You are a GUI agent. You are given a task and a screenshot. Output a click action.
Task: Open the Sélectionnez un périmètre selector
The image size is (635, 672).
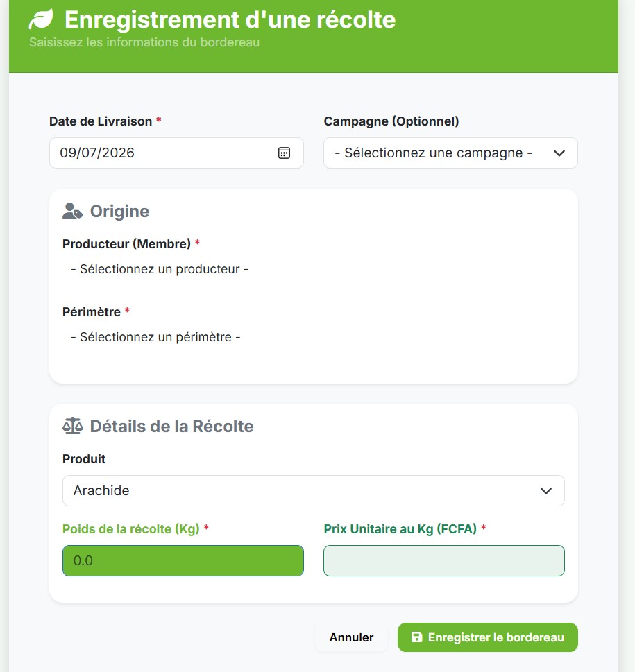click(x=155, y=337)
